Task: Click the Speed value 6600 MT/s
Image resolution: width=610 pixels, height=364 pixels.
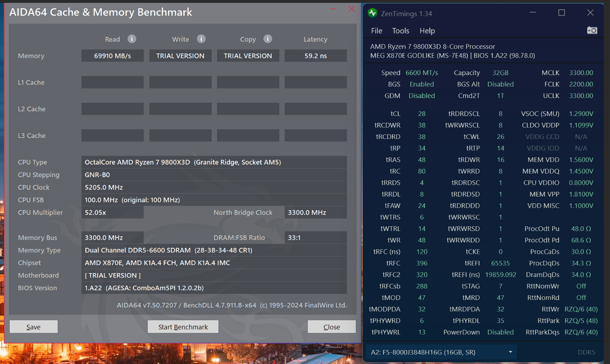Action: click(x=422, y=73)
